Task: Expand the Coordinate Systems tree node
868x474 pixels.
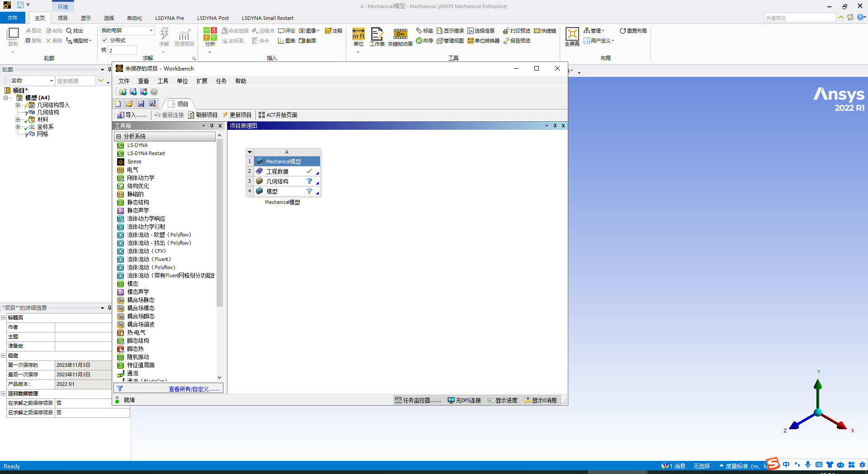Action: pos(18,127)
